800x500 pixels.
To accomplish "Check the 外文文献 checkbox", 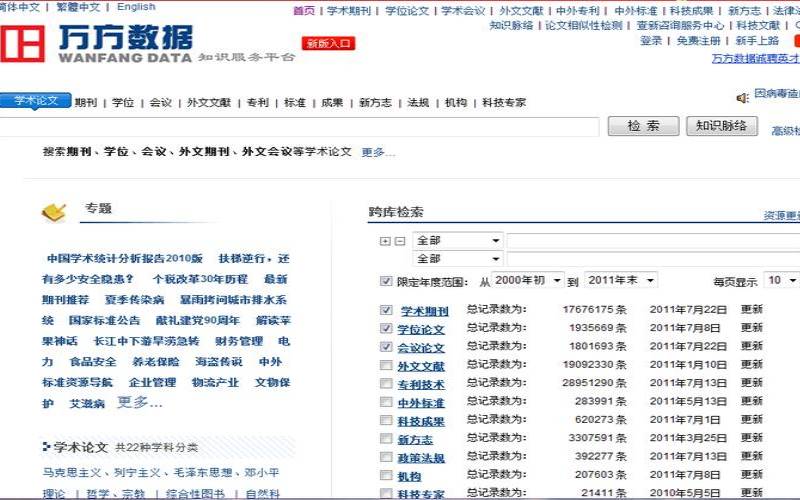I will click(386, 365).
